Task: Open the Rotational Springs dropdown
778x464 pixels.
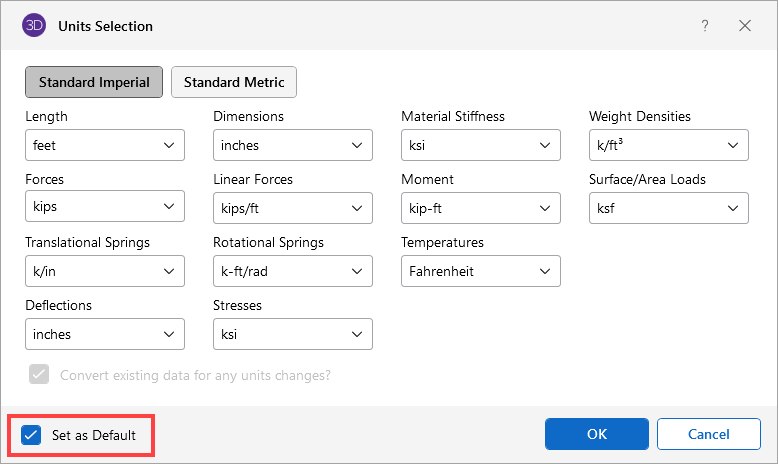Action: pyautogui.click(x=293, y=271)
